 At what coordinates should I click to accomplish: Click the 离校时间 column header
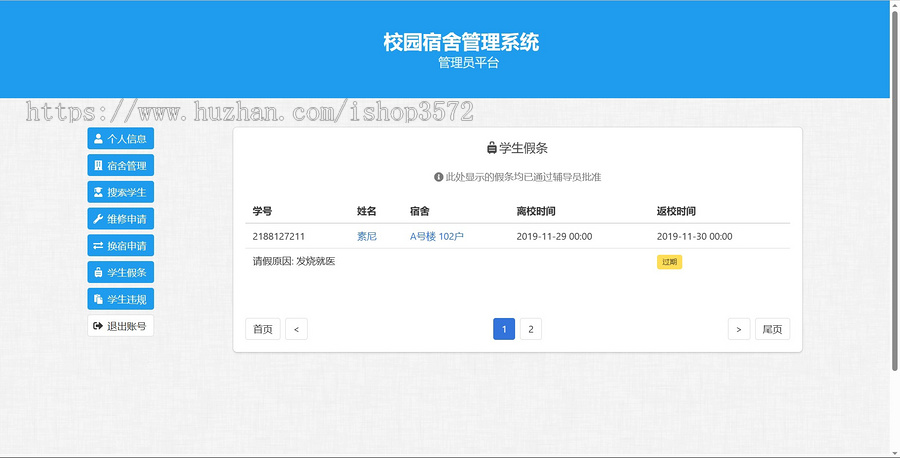tap(536, 211)
